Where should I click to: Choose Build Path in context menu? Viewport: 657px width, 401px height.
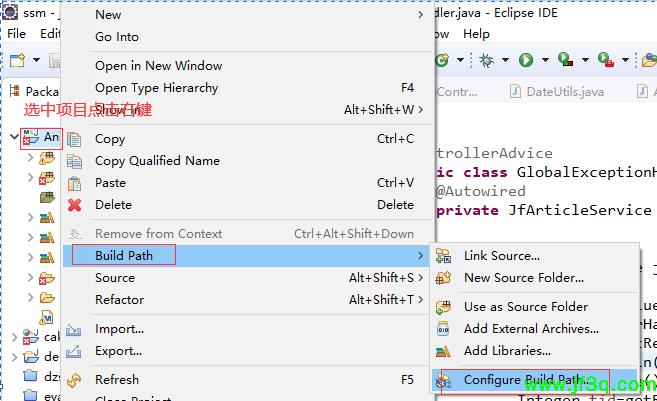pyautogui.click(x=124, y=255)
